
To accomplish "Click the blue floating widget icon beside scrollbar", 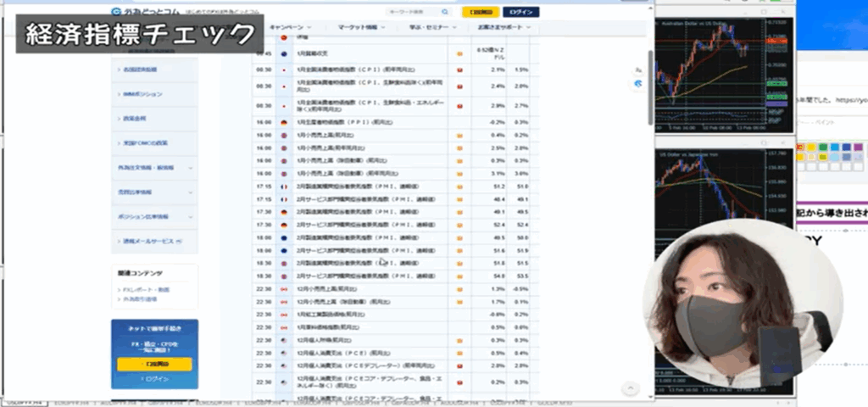I will point(638,85).
